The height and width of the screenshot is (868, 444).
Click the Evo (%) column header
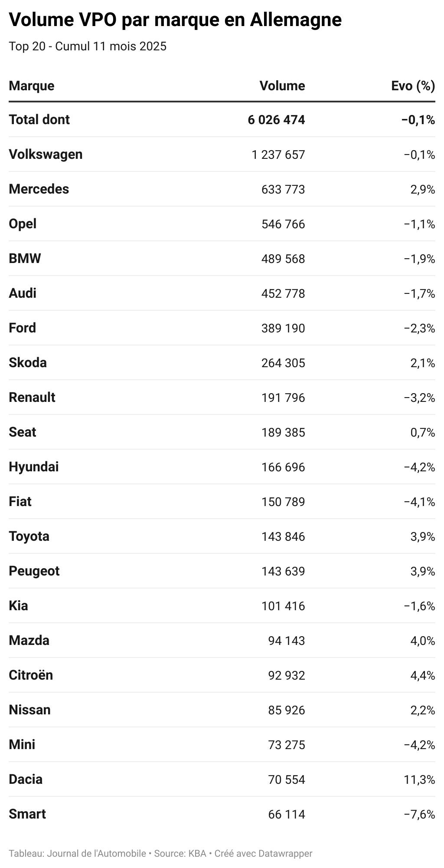413,85
